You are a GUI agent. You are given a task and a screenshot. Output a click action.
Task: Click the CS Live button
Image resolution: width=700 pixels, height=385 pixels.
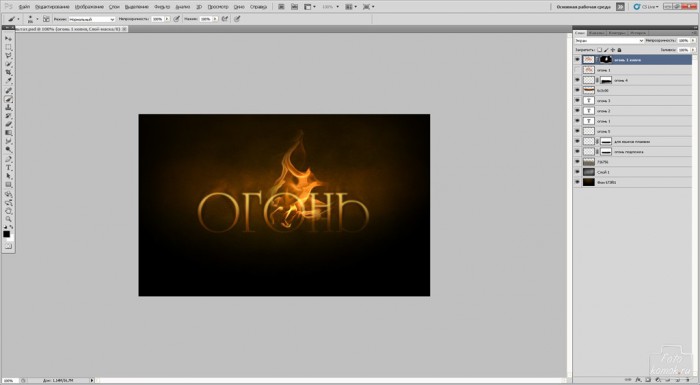[x=646, y=7]
